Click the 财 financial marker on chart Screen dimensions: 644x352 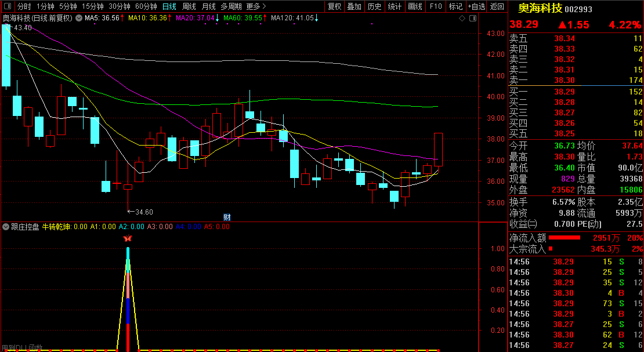click(227, 217)
